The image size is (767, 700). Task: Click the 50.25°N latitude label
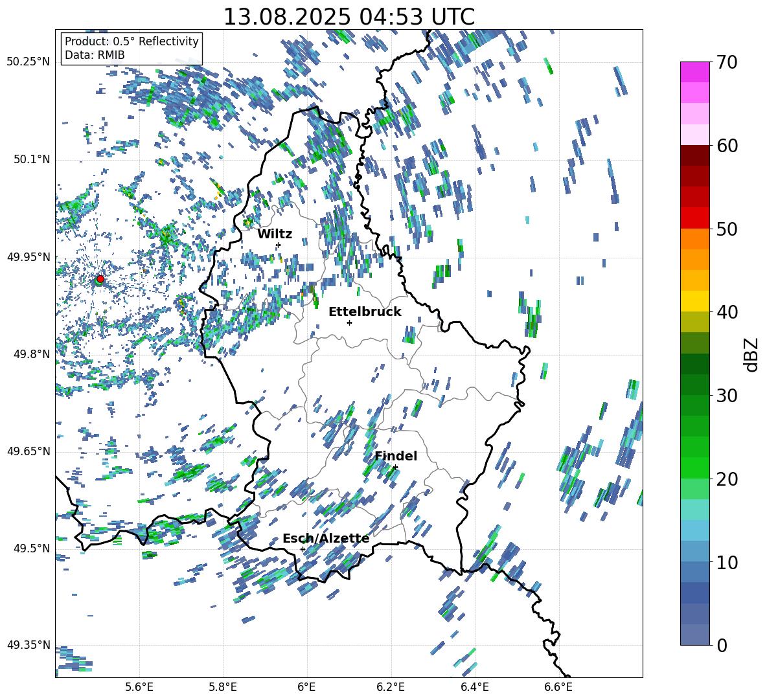pyautogui.click(x=29, y=62)
